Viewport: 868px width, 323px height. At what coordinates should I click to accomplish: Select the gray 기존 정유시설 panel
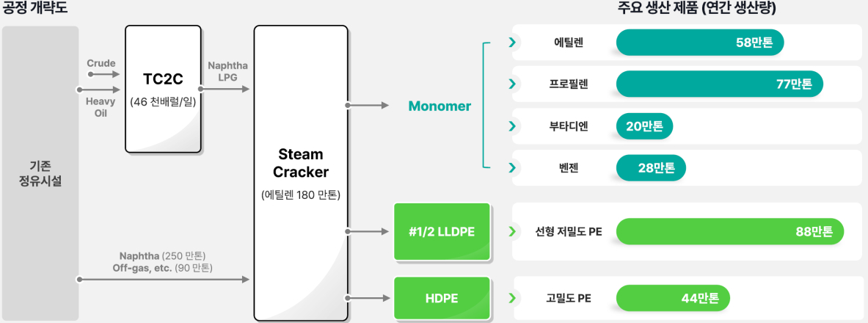(x=40, y=173)
